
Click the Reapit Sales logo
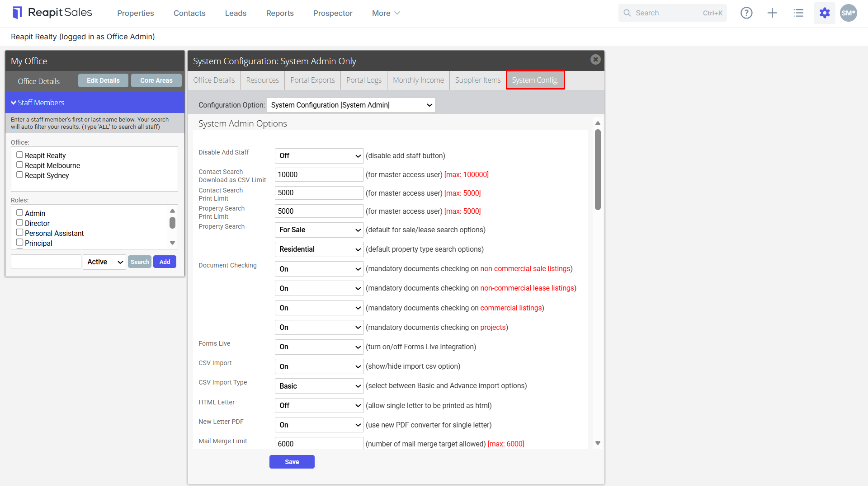(52, 13)
